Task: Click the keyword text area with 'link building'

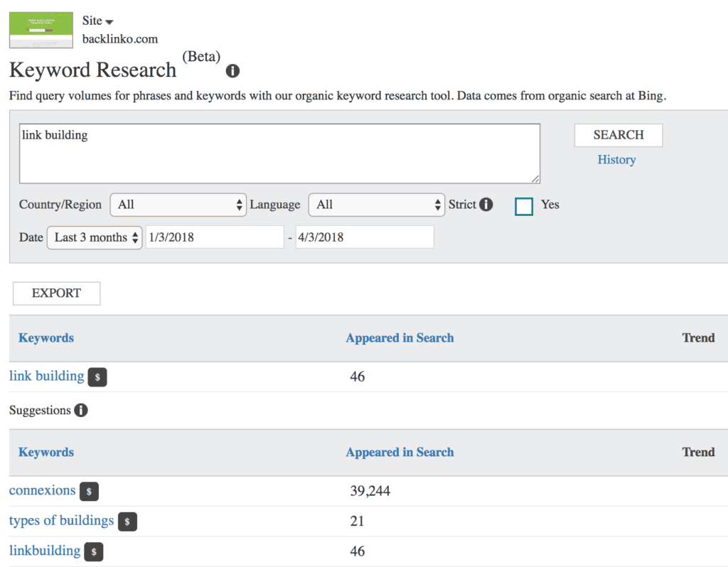Action: [x=279, y=153]
